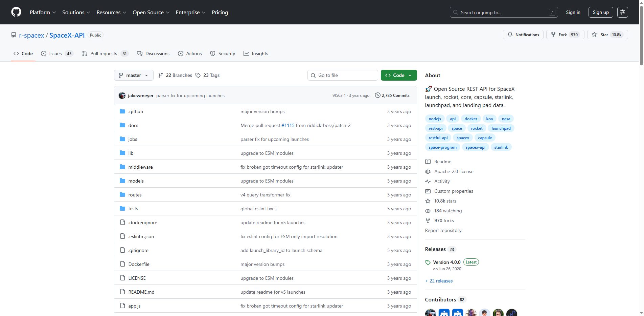This screenshot has width=644, height=316.
Task: Expand the Platform navigation menu
Action: pyautogui.click(x=43, y=12)
